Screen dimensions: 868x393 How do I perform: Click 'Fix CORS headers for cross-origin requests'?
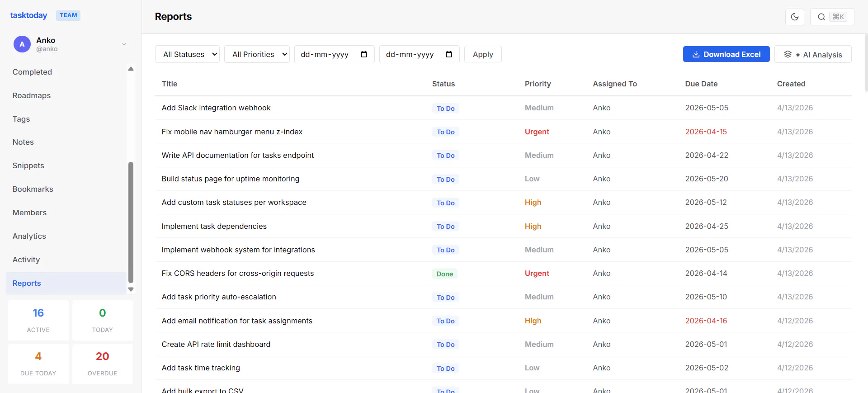click(x=238, y=273)
